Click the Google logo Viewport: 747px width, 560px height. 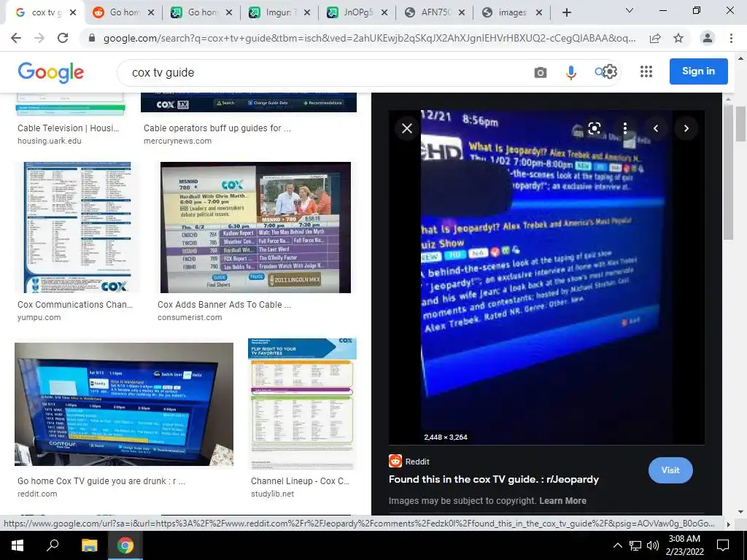click(51, 72)
